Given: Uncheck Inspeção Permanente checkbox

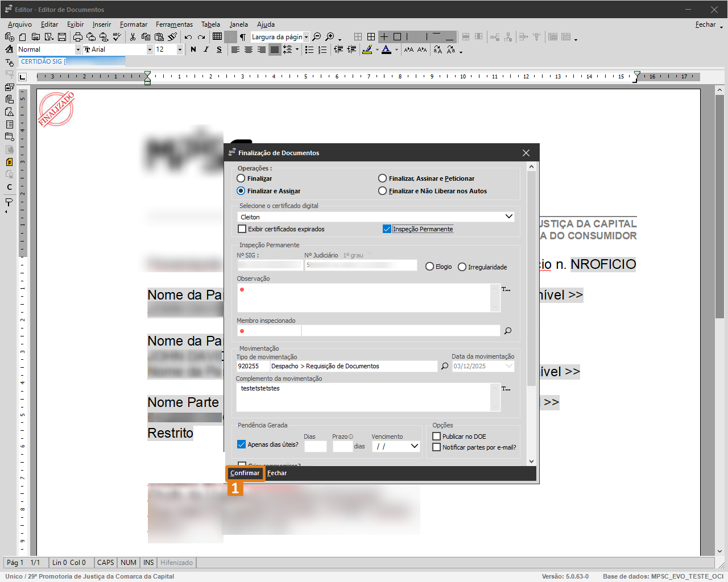Looking at the screenshot, I should click(387, 229).
